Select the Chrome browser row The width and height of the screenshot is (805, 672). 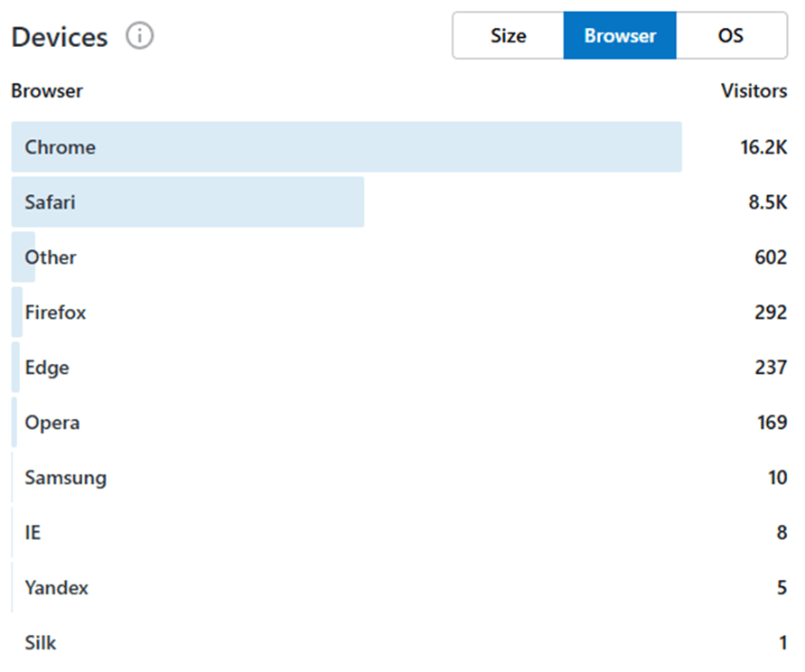tap(61, 147)
